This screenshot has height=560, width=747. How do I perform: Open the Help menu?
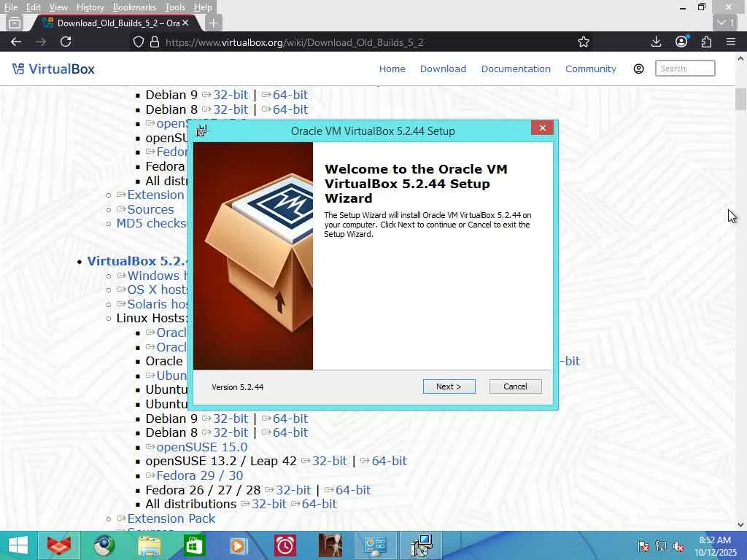(x=203, y=7)
